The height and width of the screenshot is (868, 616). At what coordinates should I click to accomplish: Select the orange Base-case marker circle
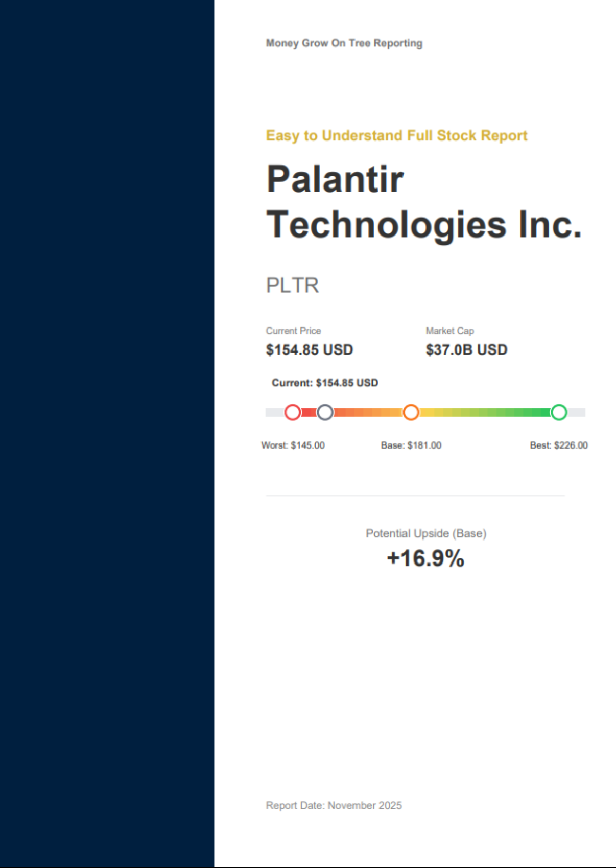tap(411, 412)
